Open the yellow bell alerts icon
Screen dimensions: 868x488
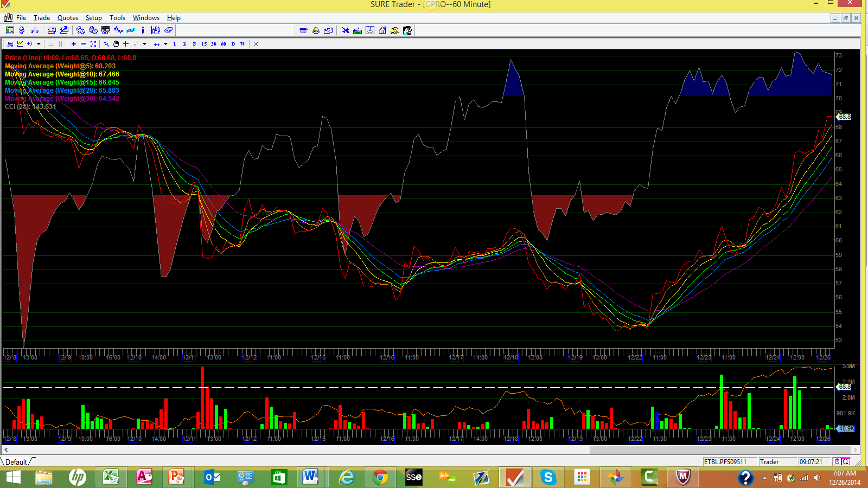[316, 30]
